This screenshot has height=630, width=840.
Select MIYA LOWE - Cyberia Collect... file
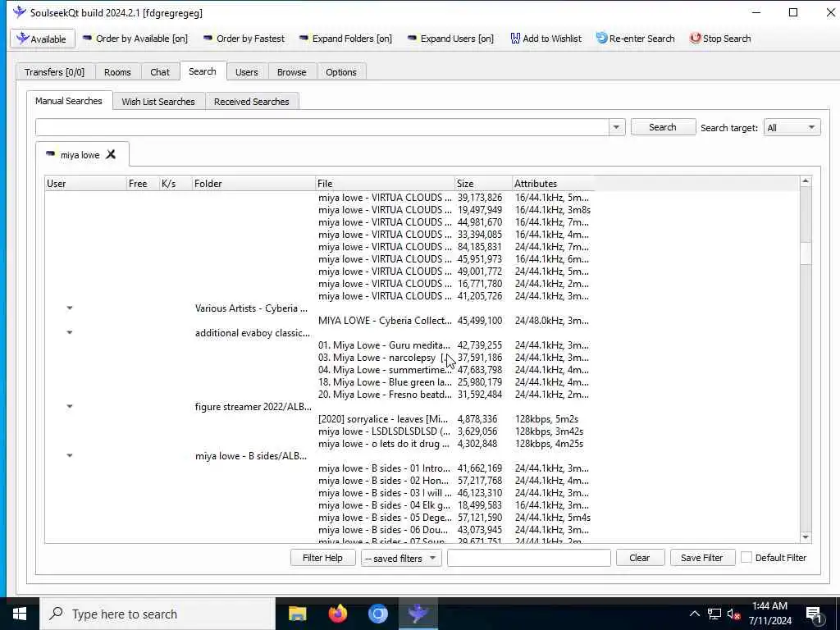[385, 321]
